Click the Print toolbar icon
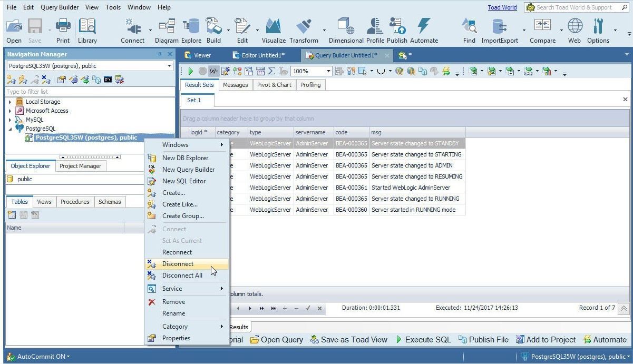Image resolution: width=633 pixels, height=364 pixels. 63,31
